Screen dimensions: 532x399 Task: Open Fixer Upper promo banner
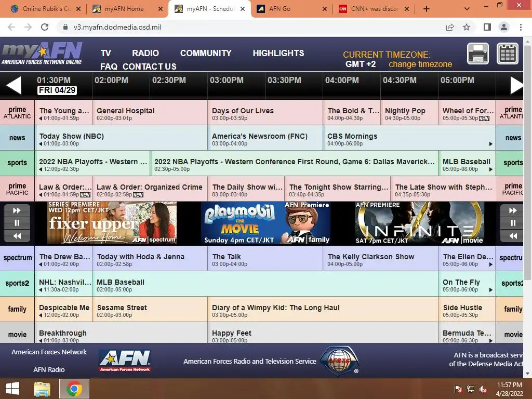click(x=112, y=223)
